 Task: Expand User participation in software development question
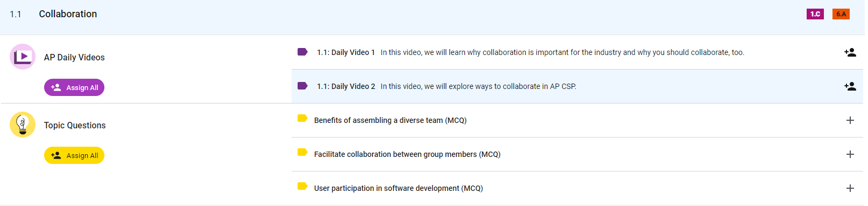coord(850,188)
